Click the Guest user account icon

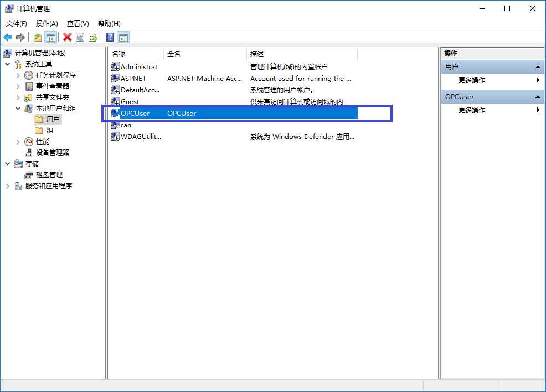tap(115, 101)
